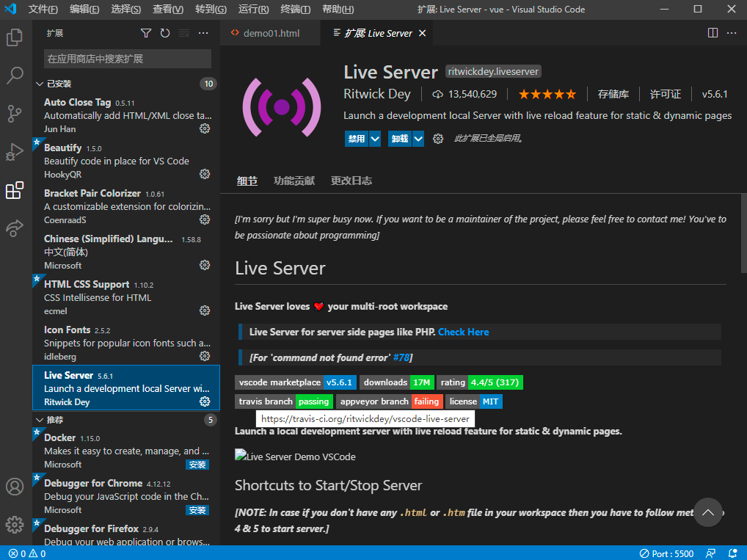Screen dimensions: 747x560
Task: Manage HTML CSS Support gear
Action: tap(205, 310)
